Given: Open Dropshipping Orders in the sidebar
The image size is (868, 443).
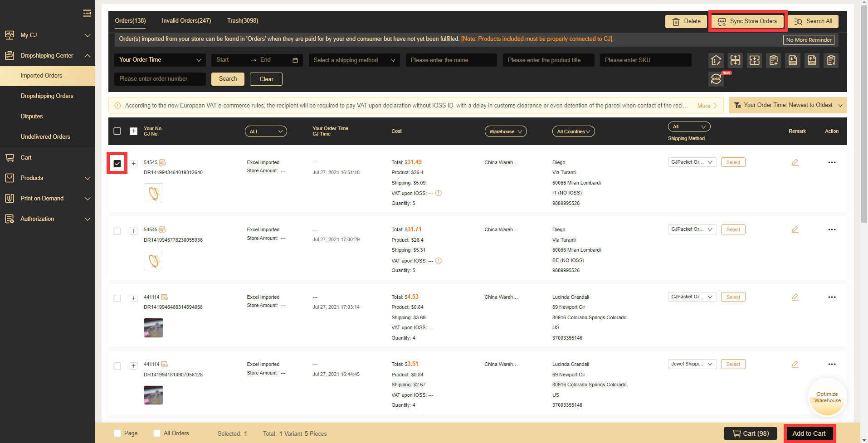Looking at the screenshot, I should coord(47,96).
